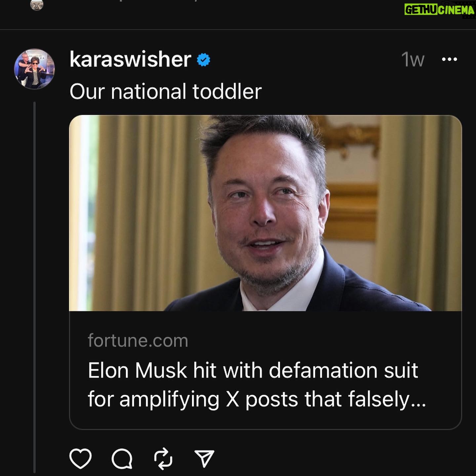Click the Gethu Cinema watermark logo
This screenshot has height=476, width=476.
pos(439,10)
